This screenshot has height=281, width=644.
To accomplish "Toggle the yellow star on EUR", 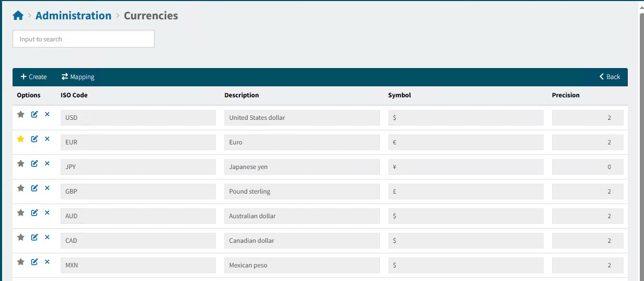I will tap(21, 139).
